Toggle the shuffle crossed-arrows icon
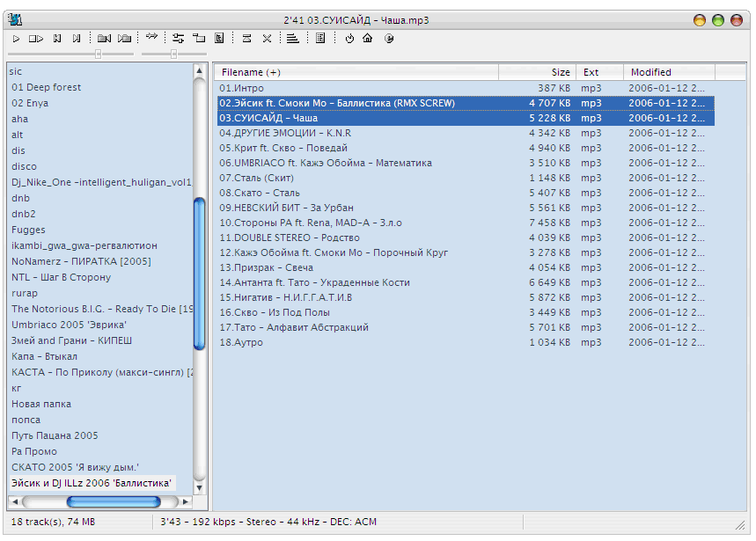The image size is (756, 541). pos(151,37)
